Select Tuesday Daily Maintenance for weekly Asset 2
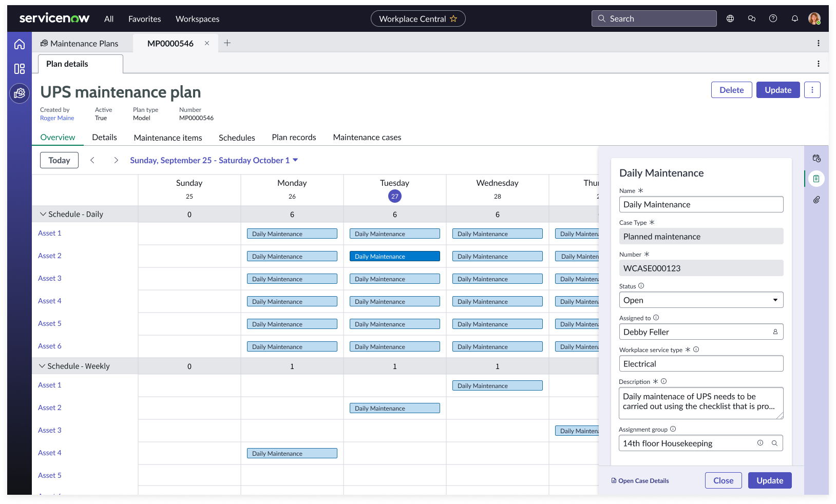836x504 pixels. coord(395,408)
